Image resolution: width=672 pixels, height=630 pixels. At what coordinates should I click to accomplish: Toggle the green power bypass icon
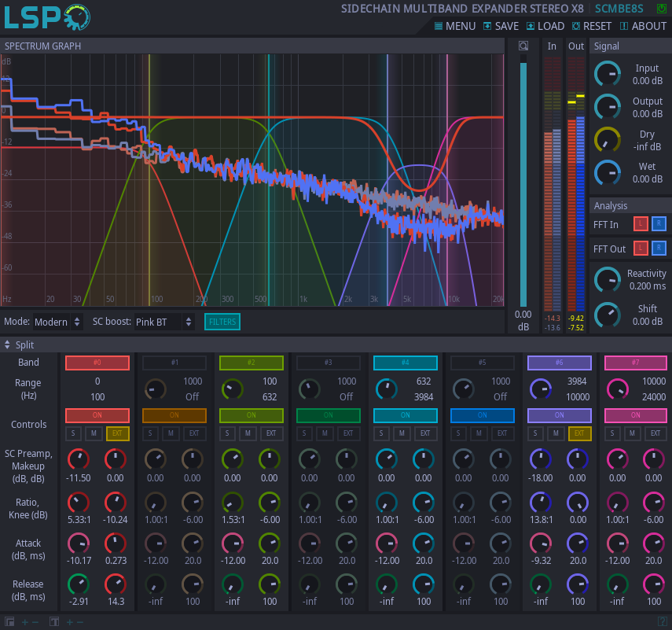click(662, 9)
